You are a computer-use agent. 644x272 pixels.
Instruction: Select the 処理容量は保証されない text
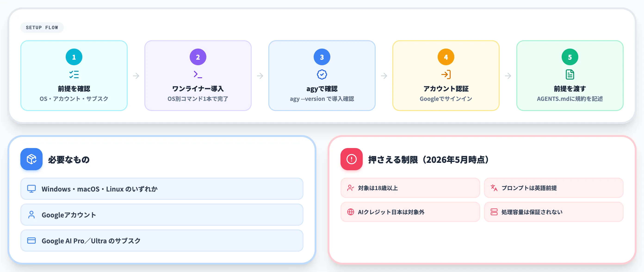pyautogui.click(x=532, y=212)
